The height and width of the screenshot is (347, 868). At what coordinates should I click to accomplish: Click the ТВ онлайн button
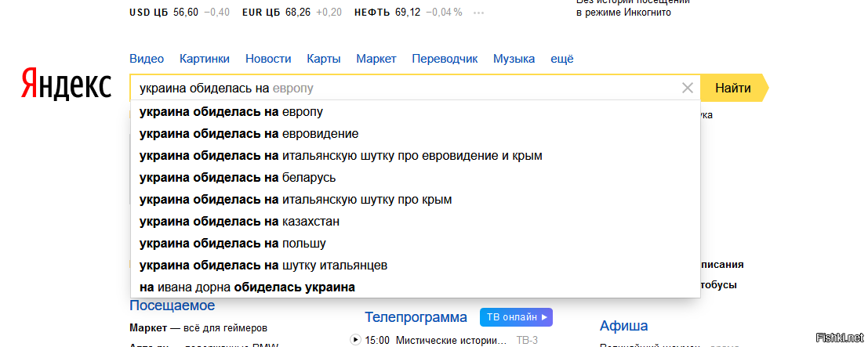[516, 317]
